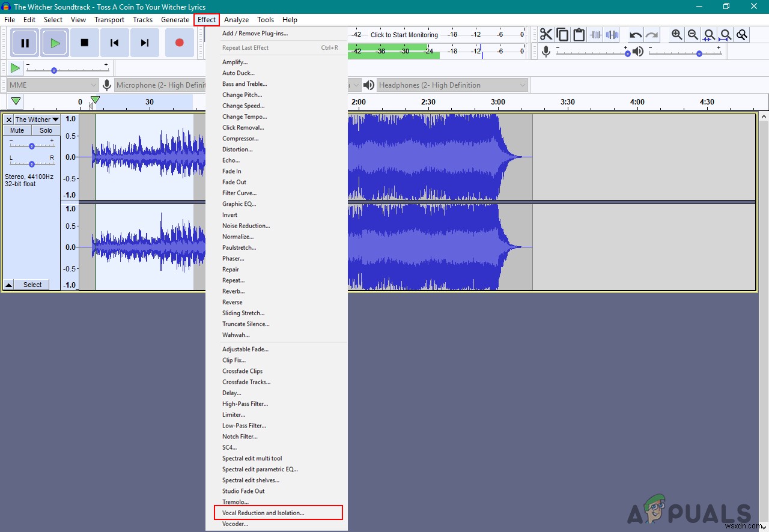Click the Pause playback button
Viewport: 769px width, 532px height.
coord(25,43)
